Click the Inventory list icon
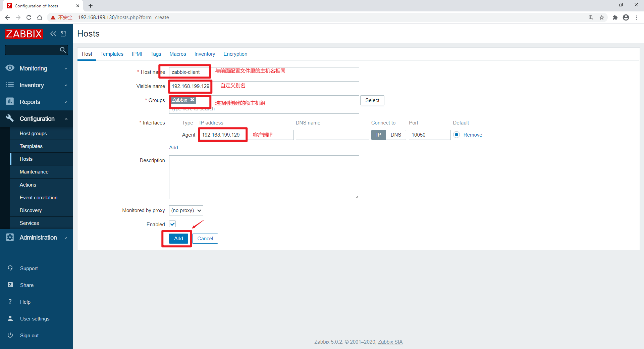 click(10, 85)
